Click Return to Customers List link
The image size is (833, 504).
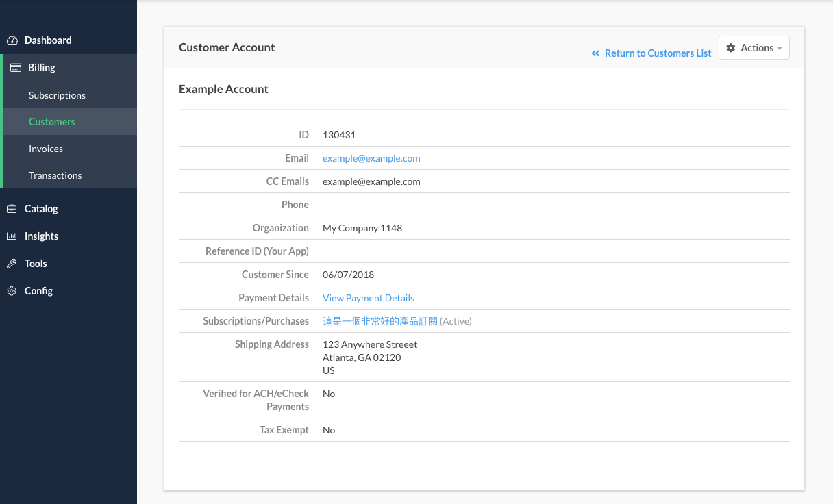coord(658,53)
